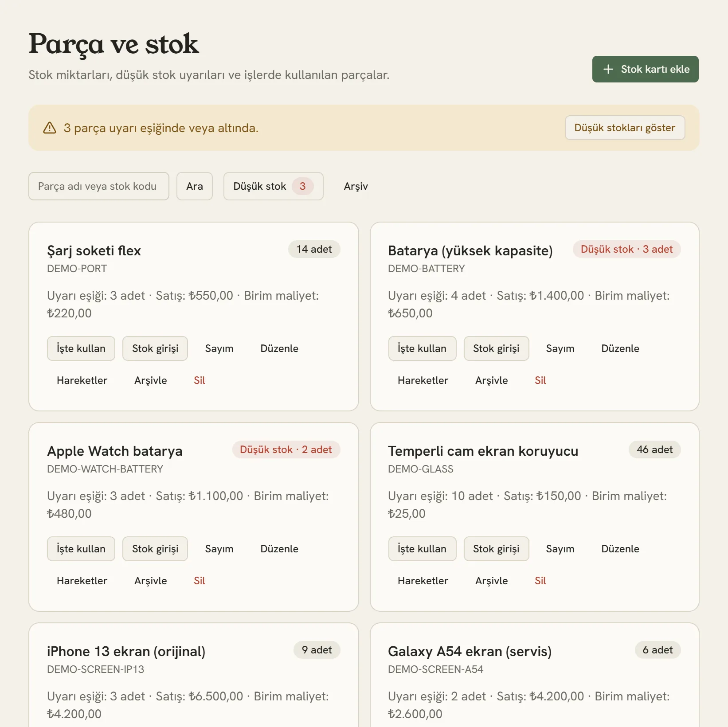This screenshot has width=728, height=727.
Task: Click Sayım on Apple Watch batarya card
Action: [219, 549]
